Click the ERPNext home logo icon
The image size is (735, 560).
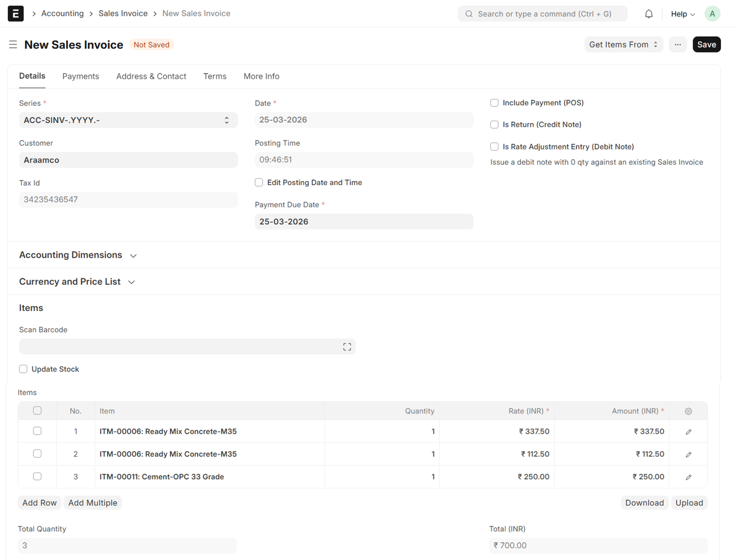pos(15,14)
